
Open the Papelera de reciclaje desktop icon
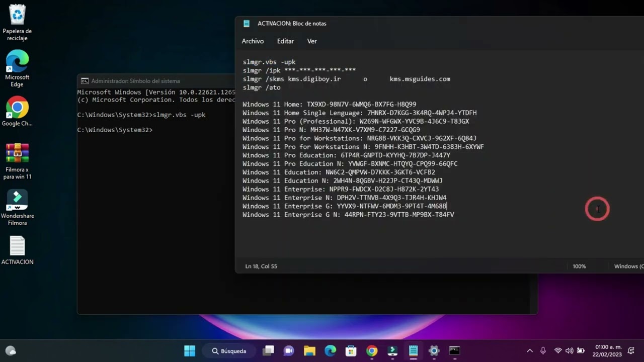[x=17, y=23]
